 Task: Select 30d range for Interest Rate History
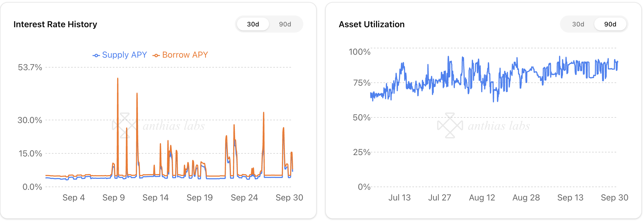(253, 24)
